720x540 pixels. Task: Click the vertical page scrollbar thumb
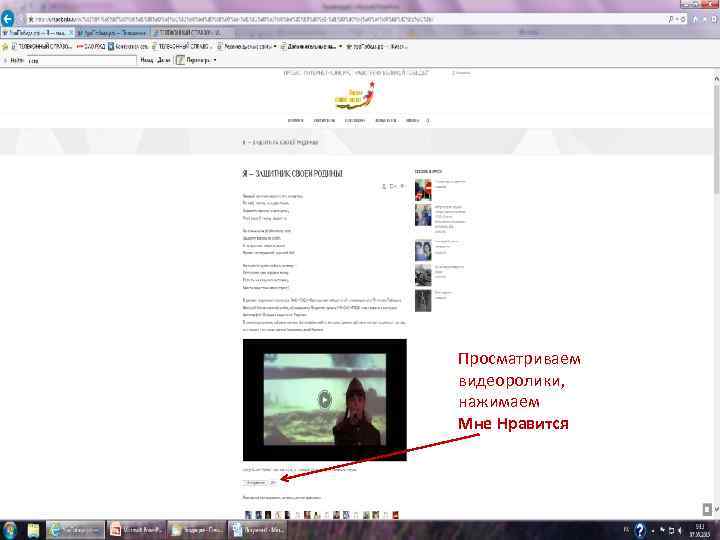coord(716,138)
